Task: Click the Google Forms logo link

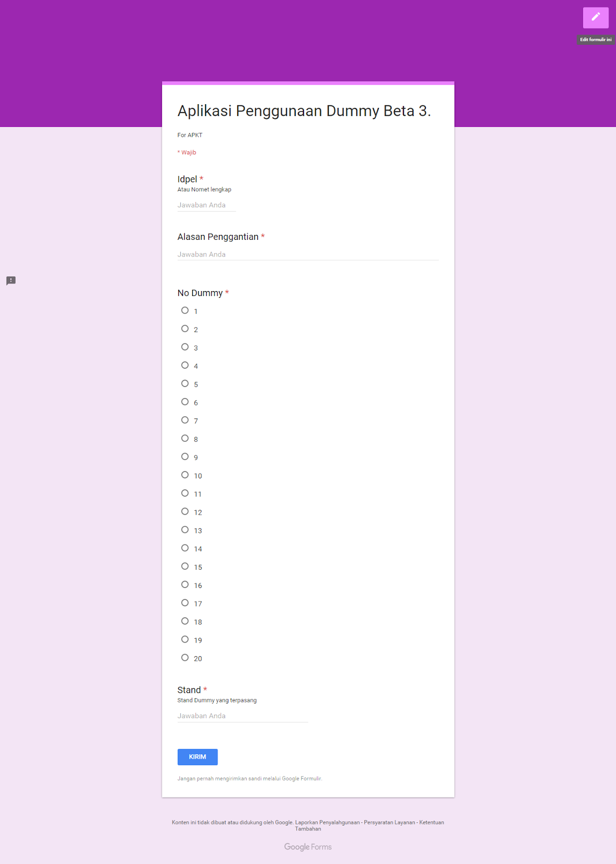Action: pos(308,847)
